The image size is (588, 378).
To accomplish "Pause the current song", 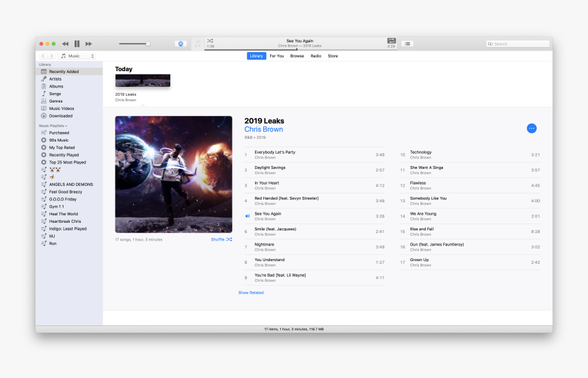I will click(x=77, y=44).
